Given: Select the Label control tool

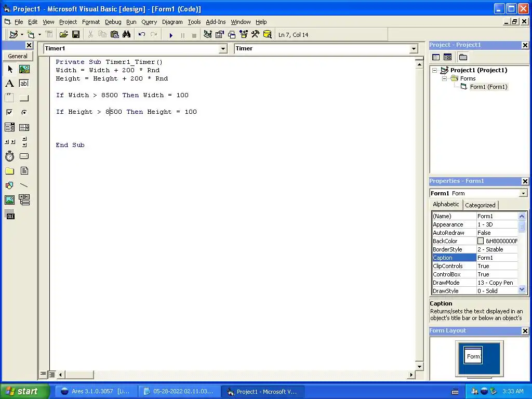Looking at the screenshot, I should [10, 84].
